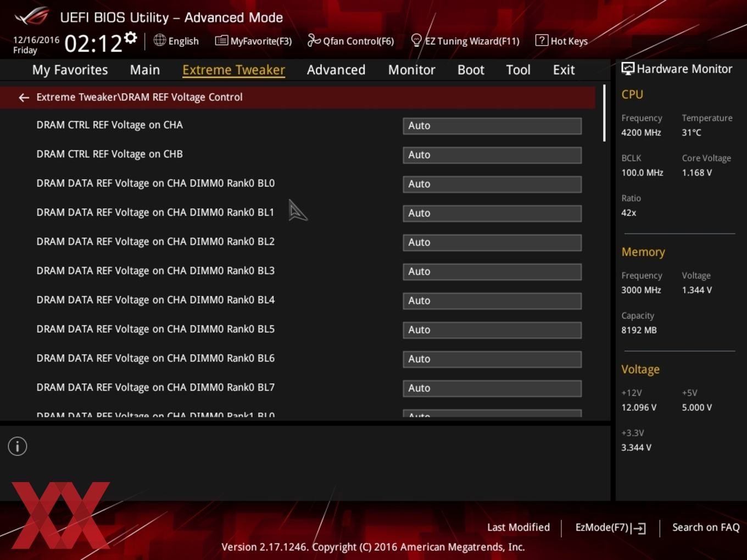
Task: Click the back arrow beside Extreme Tweaker path
Action: (24, 98)
